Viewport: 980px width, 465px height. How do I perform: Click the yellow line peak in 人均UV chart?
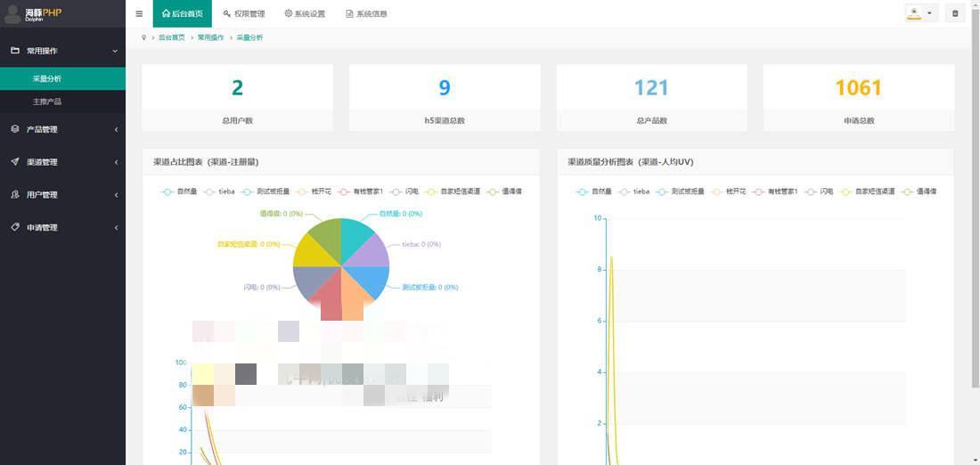(x=611, y=257)
